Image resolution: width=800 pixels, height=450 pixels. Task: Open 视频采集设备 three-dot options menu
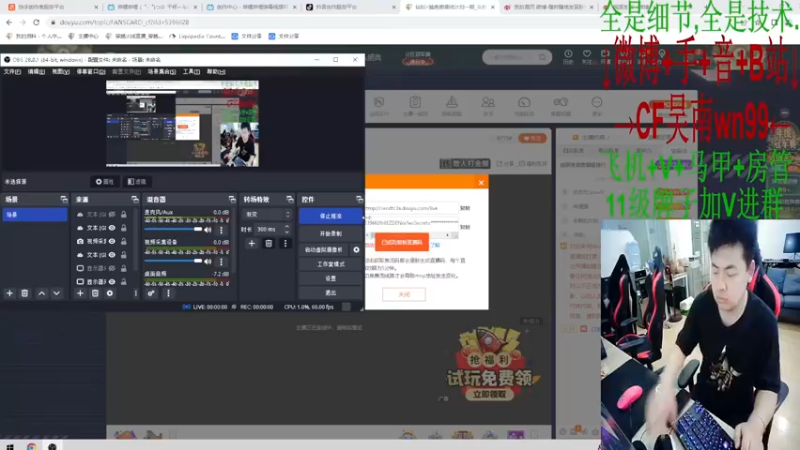click(221, 261)
